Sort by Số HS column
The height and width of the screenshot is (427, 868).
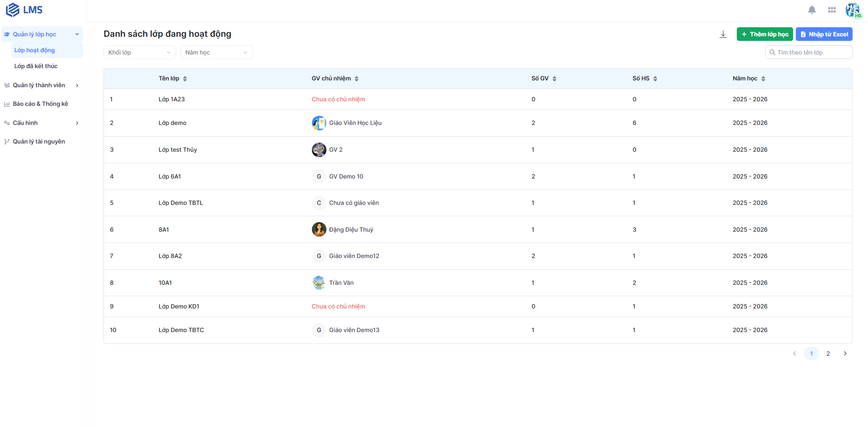pyautogui.click(x=655, y=79)
